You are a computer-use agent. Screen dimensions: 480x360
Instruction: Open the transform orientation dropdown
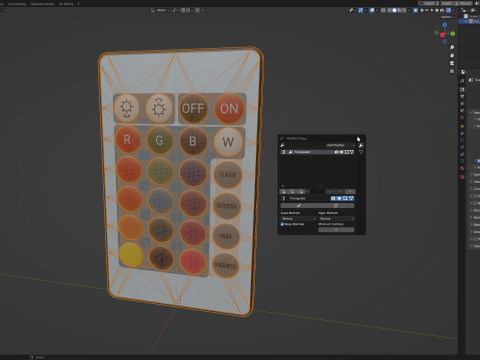(161, 10)
